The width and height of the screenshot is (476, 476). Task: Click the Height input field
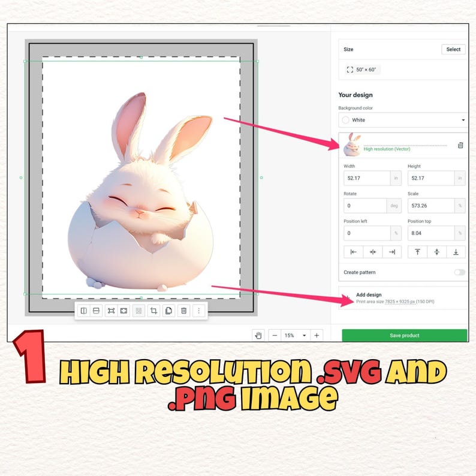point(431,178)
